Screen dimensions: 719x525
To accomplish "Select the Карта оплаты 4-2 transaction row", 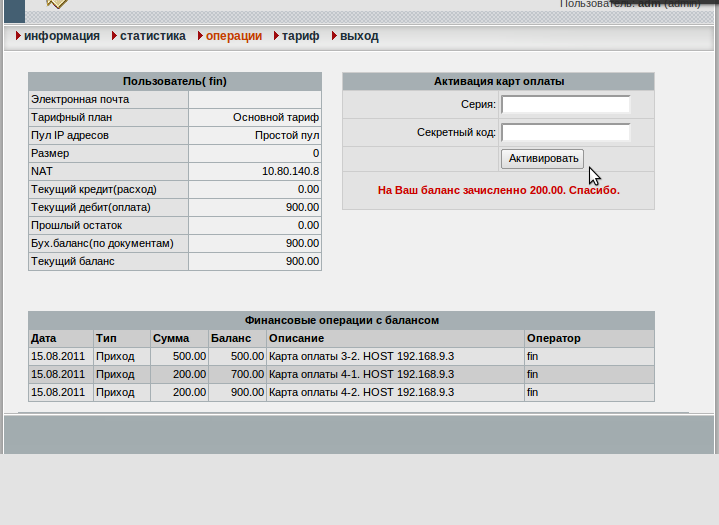I will [361, 392].
